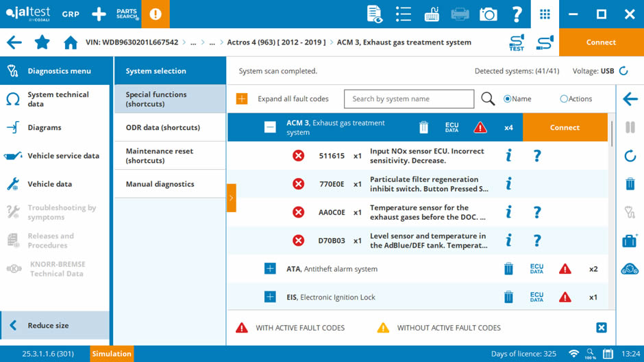
Task: Click in Search by system name field
Action: [x=409, y=99]
